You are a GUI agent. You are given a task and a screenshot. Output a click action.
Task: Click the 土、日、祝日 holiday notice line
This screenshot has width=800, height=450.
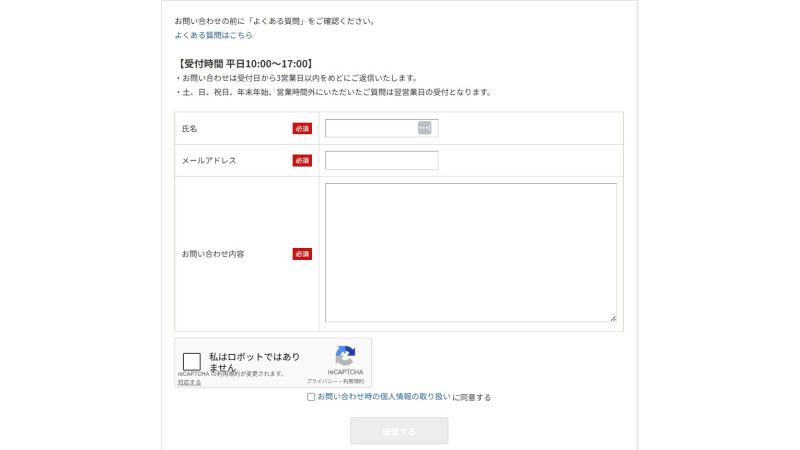(334, 92)
